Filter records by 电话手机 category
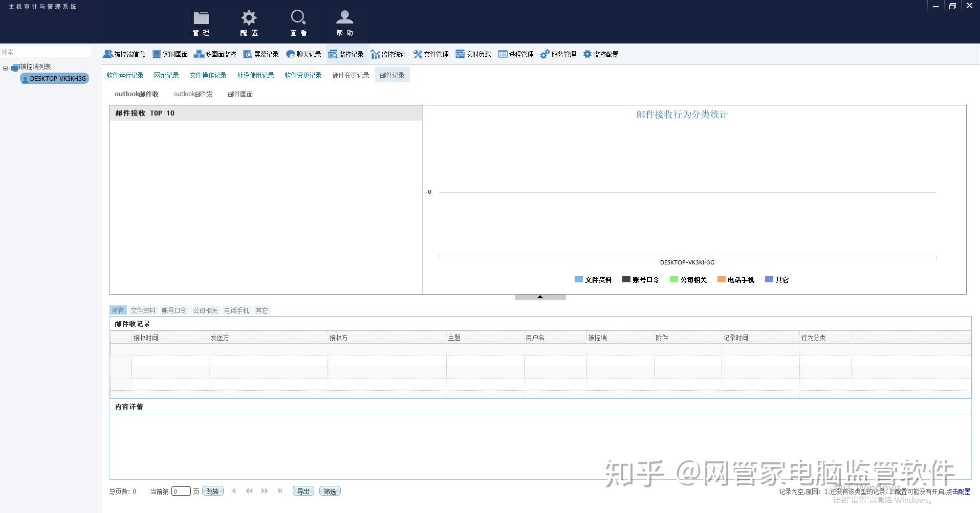Image resolution: width=980 pixels, height=513 pixels. coord(236,310)
